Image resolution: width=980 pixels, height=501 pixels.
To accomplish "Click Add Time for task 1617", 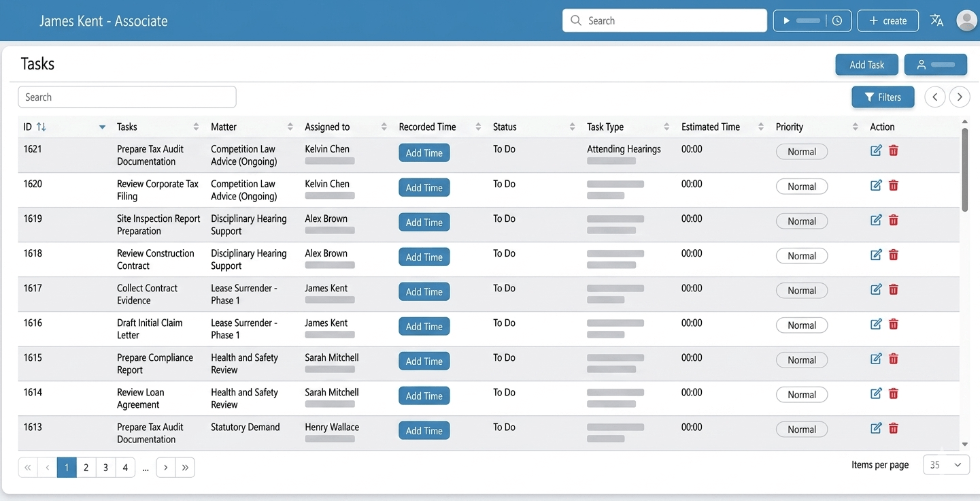I will pos(424,292).
